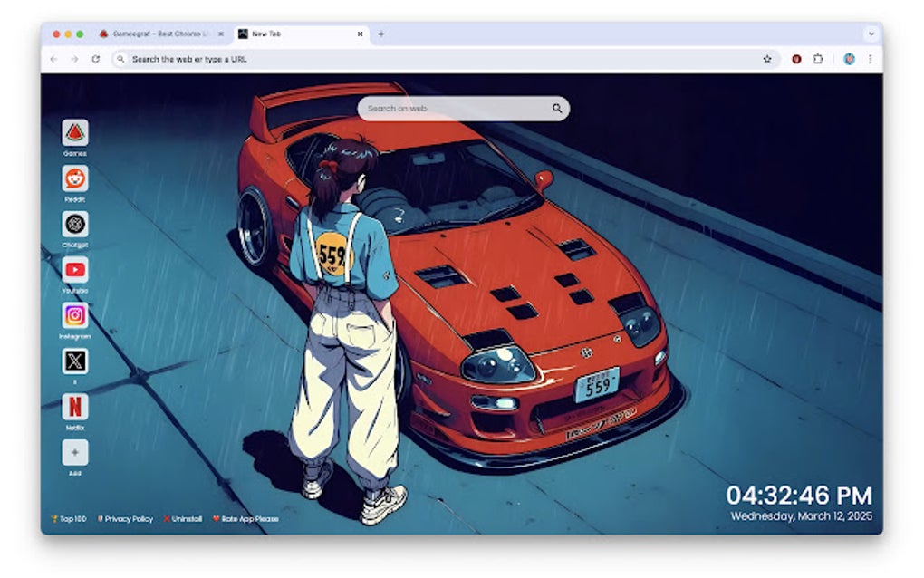Click the browser profile avatar
924x578 pixels.
848,59
